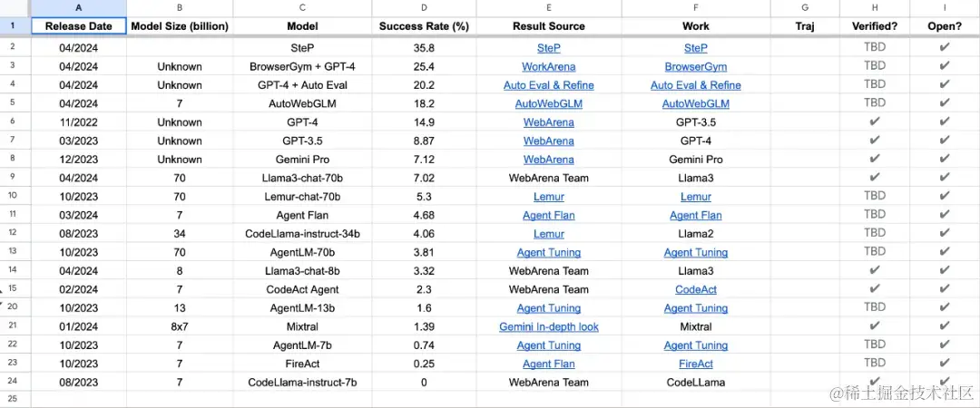Open the BrowserGym work link
The height and width of the screenshot is (408, 980).
pyautogui.click(x=695, y=66)
